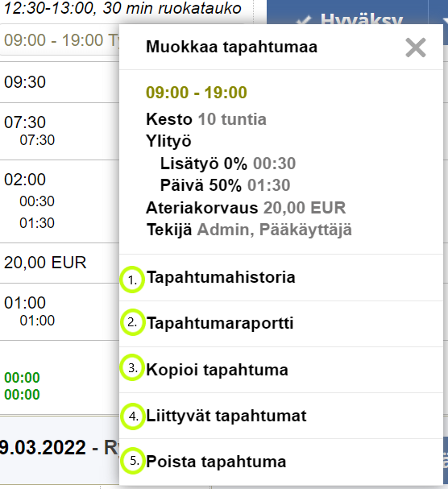Open Tapahtumaraportti menu entry

pos(281,324)
